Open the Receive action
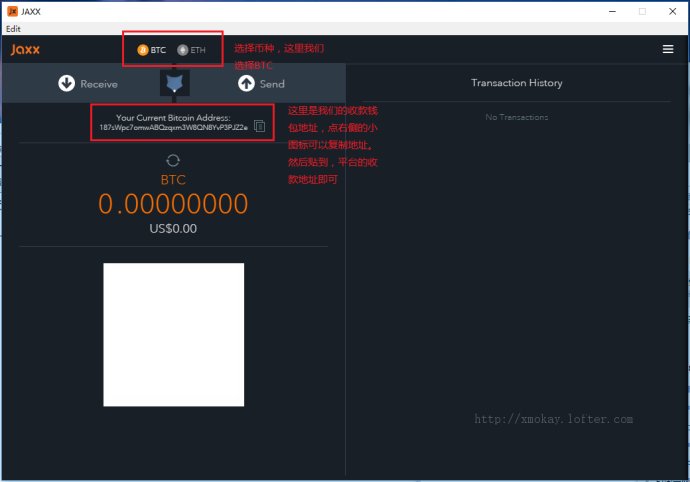The image size is (690, 482). [88, 83]
